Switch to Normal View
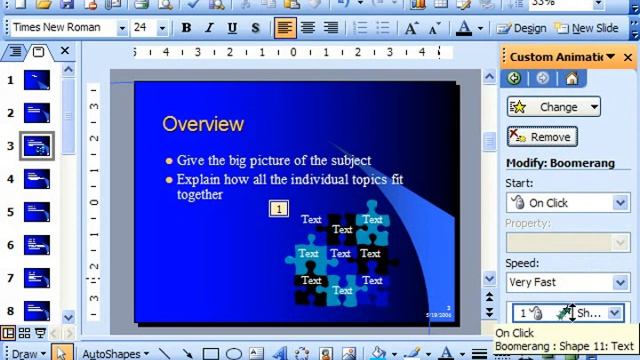This screenshot has width=640, height=360. pos(8,333)
